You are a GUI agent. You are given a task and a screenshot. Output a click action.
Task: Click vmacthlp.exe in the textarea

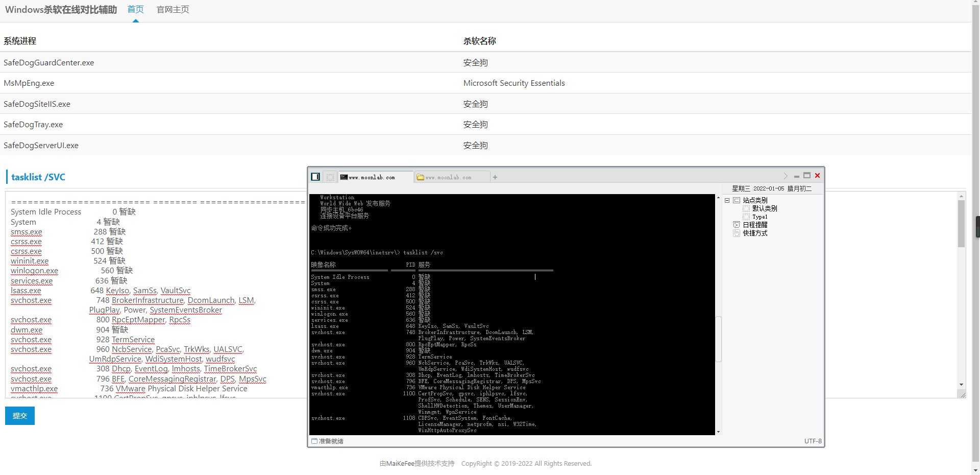pyautogui.click(x=34, y=389)
